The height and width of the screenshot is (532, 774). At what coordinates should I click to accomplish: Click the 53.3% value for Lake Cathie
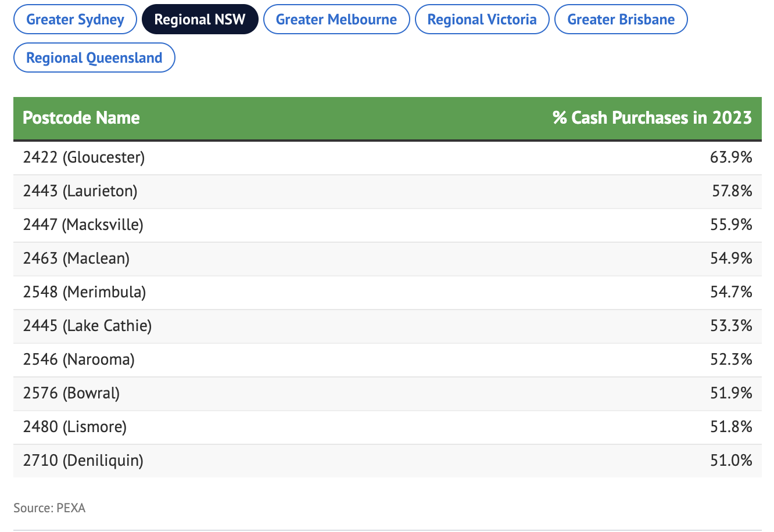731,326
